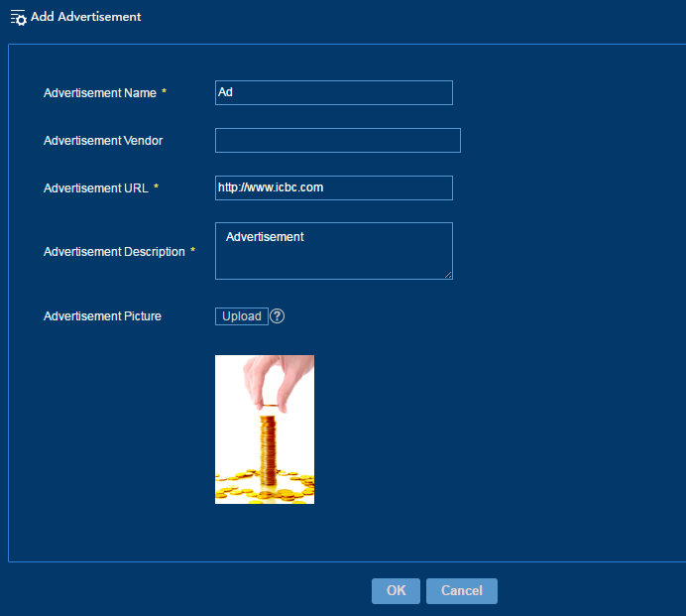Confirm with the OK button
The image size is (686, 616).
[396, 591]
